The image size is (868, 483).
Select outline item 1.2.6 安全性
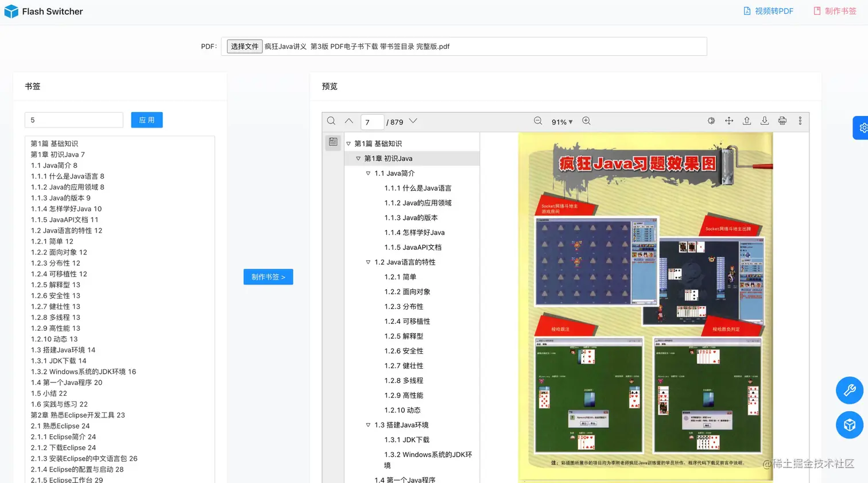(404, 351)
